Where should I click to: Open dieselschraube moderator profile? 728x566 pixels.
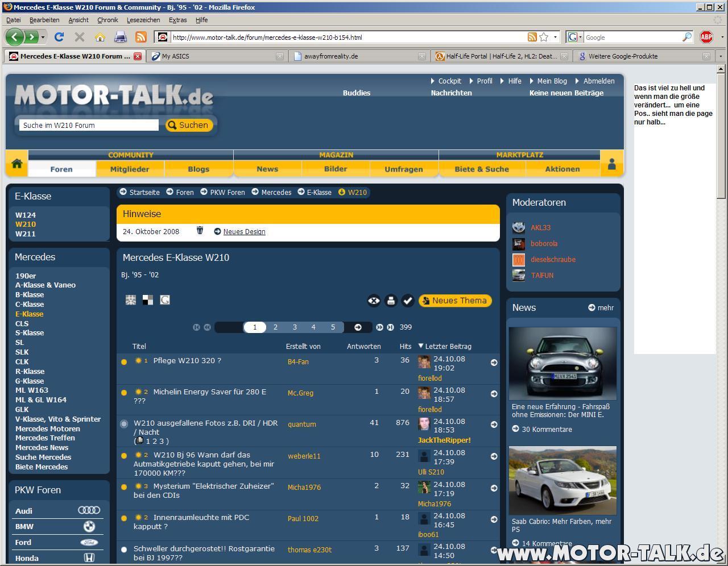tap(553, 259)
